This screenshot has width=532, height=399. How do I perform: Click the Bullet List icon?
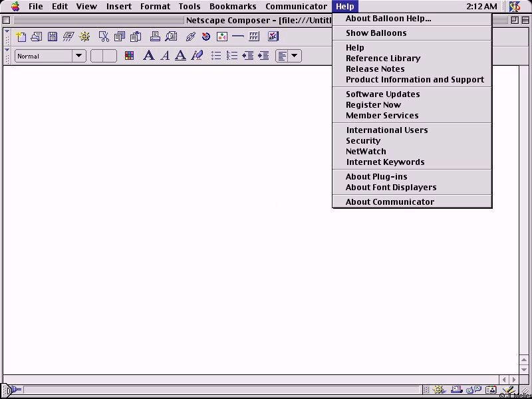point(216,56)
